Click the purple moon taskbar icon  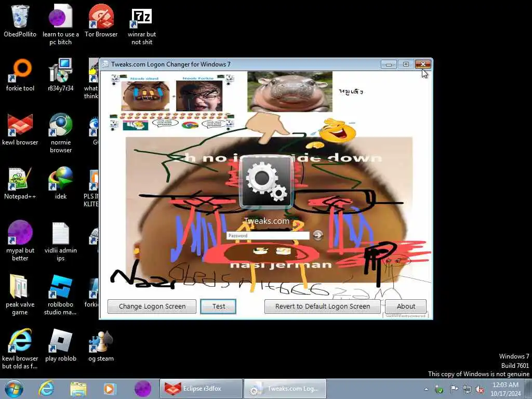[142, 389]
